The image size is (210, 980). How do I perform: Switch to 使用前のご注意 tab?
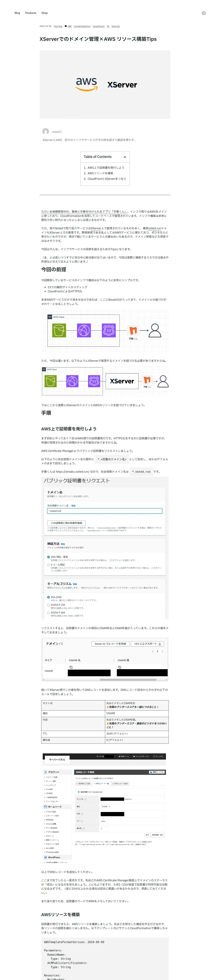click(83, 784)
